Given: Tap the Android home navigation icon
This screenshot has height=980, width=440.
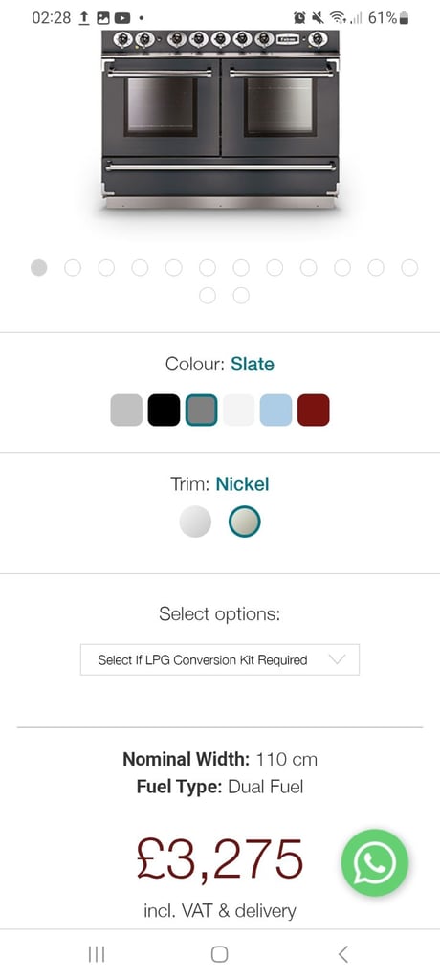Looking at the screenshot, I should point(219,954).
